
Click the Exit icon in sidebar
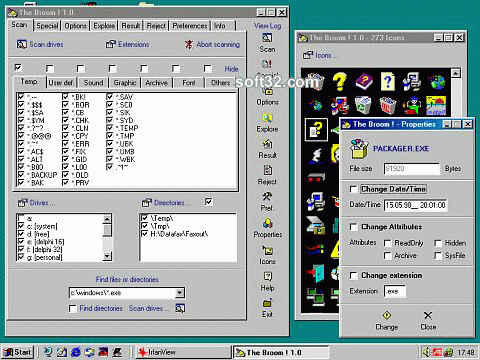point(267,303)
